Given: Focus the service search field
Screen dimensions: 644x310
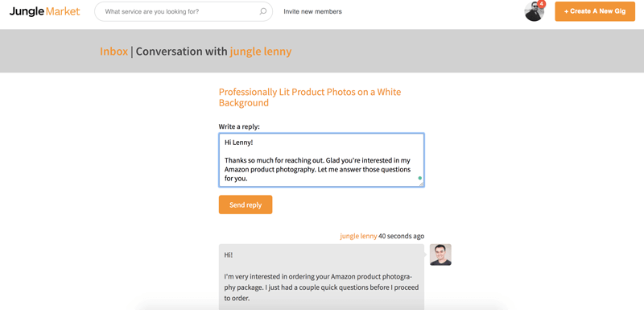Looking at the screenshot, I should (x=184, y=11).
